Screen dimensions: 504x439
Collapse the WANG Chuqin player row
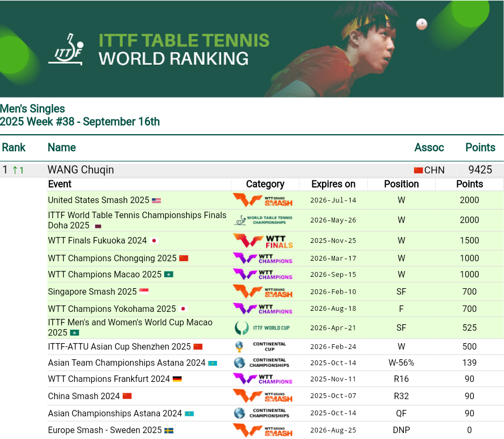coord(251,170)
